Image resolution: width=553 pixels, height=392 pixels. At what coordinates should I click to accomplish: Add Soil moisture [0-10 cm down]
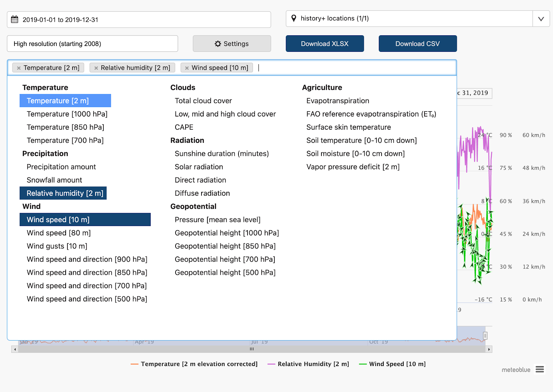[x=355, y=153]
